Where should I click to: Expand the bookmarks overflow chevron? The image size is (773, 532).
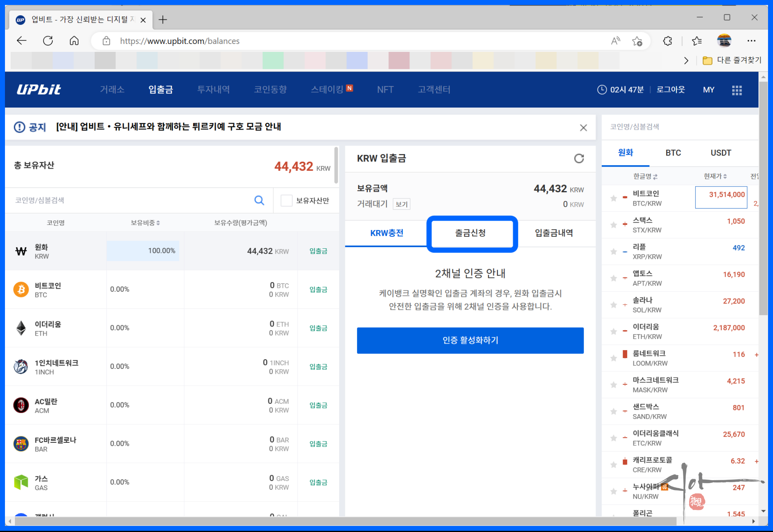tap(686, 60)
